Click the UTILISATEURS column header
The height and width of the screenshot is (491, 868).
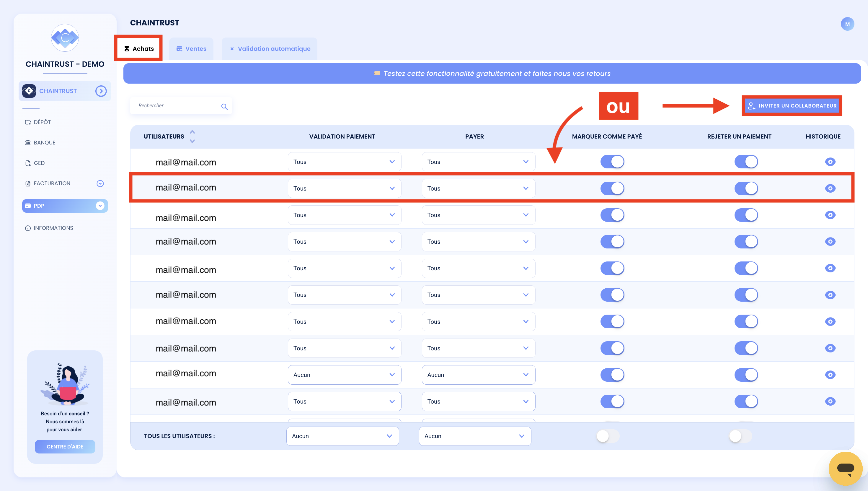164,136
